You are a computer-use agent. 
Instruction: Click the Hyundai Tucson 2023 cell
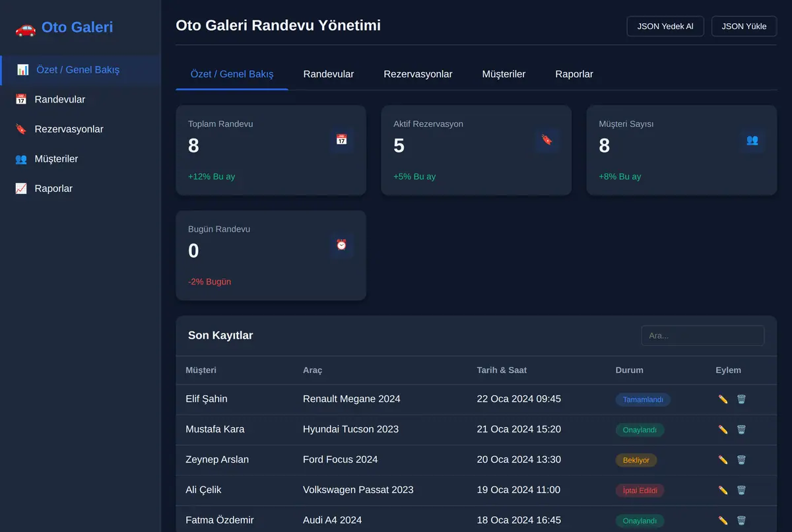[x=351, y=429]
